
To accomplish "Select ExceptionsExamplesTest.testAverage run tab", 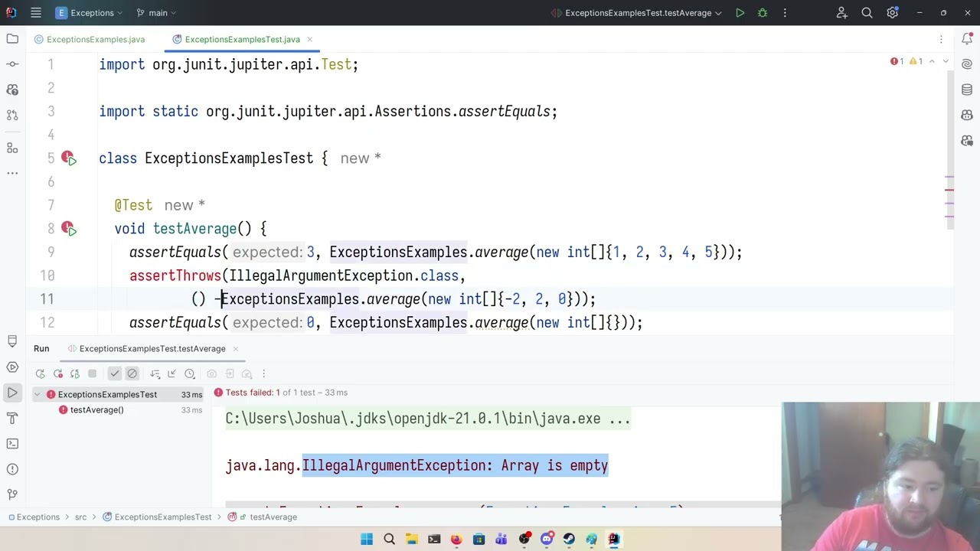I will (x=152, y=348).
